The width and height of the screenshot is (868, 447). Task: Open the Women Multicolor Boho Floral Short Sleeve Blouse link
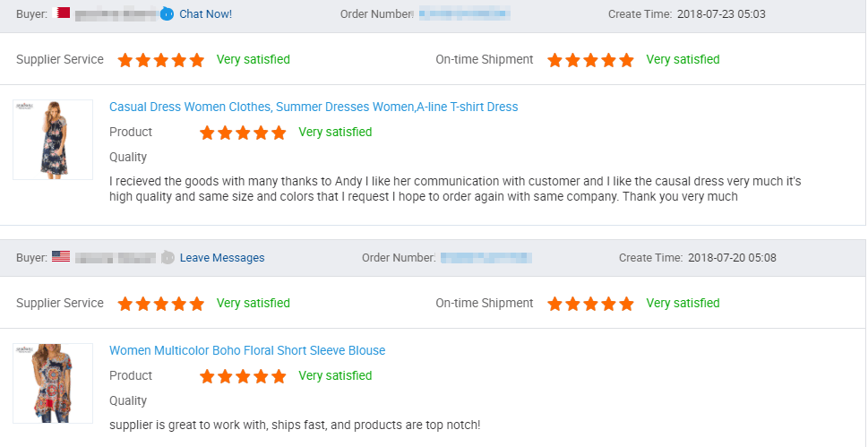tap(247, 350)
